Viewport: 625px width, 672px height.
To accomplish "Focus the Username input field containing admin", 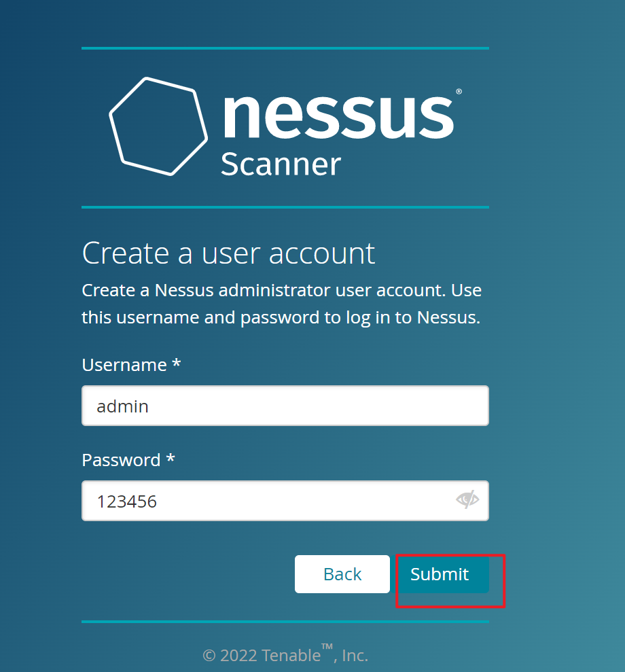I will [285, 406].
